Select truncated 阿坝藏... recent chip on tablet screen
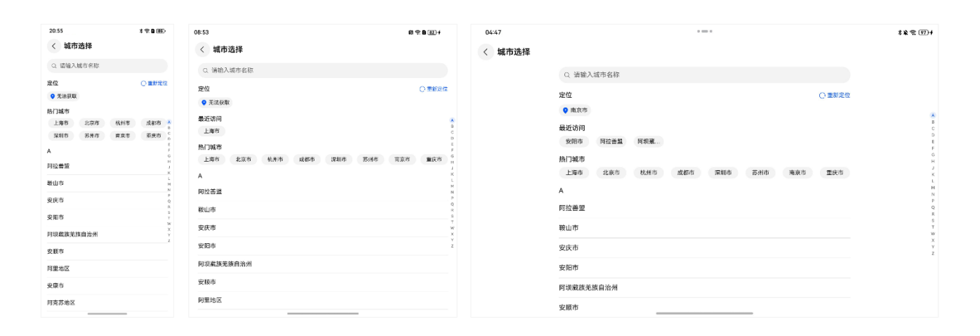 648,141
